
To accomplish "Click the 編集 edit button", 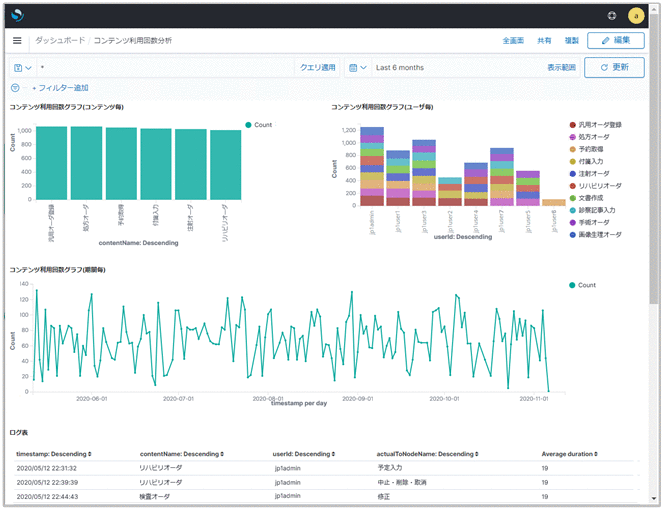I will pyautogui.click(x=615, y=41).
